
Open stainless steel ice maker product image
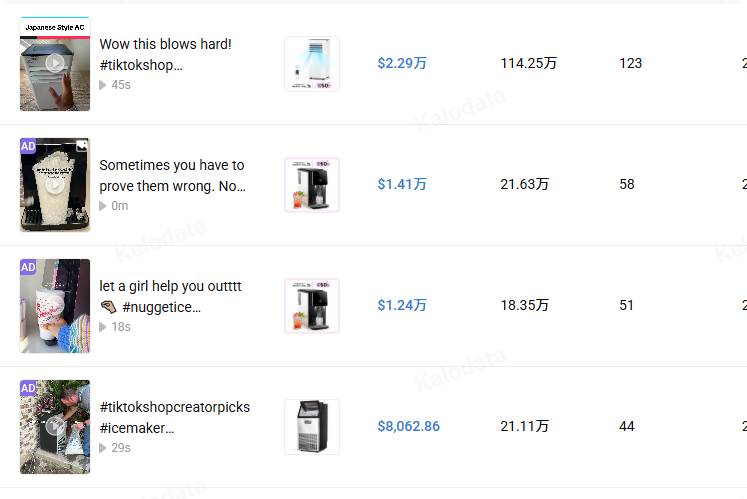click(x=312, y=427)
